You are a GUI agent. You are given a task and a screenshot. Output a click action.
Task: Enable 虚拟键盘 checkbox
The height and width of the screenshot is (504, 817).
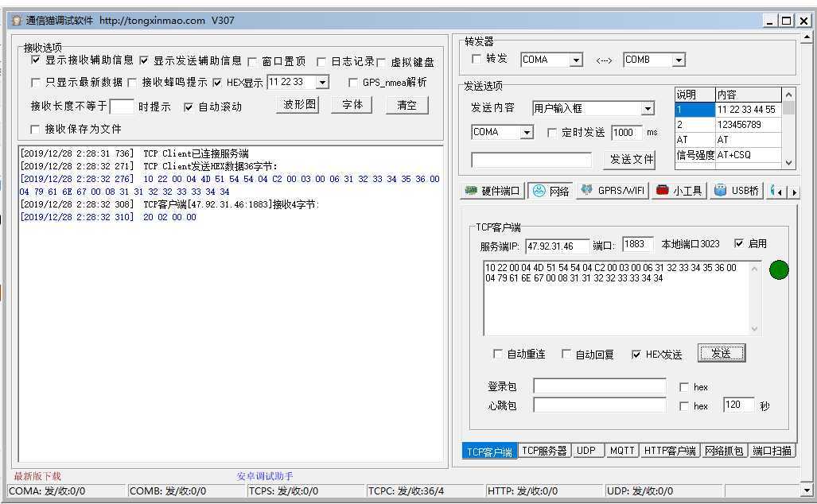[381, 63]
